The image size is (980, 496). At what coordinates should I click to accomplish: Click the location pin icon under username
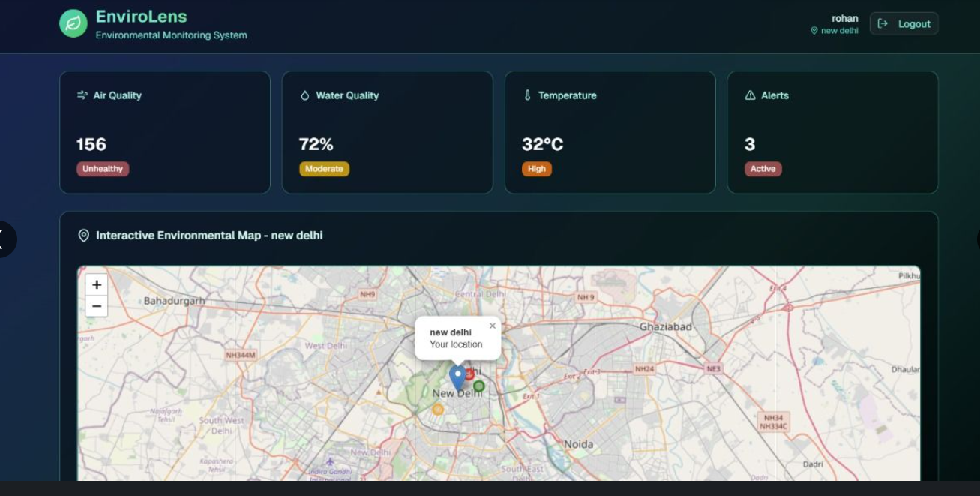coord(814,31)
